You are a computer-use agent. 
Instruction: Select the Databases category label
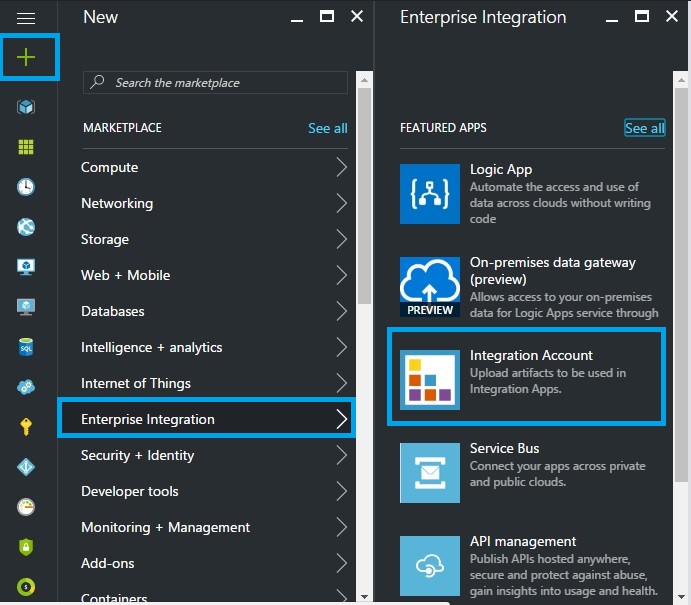tap(112, 311)
